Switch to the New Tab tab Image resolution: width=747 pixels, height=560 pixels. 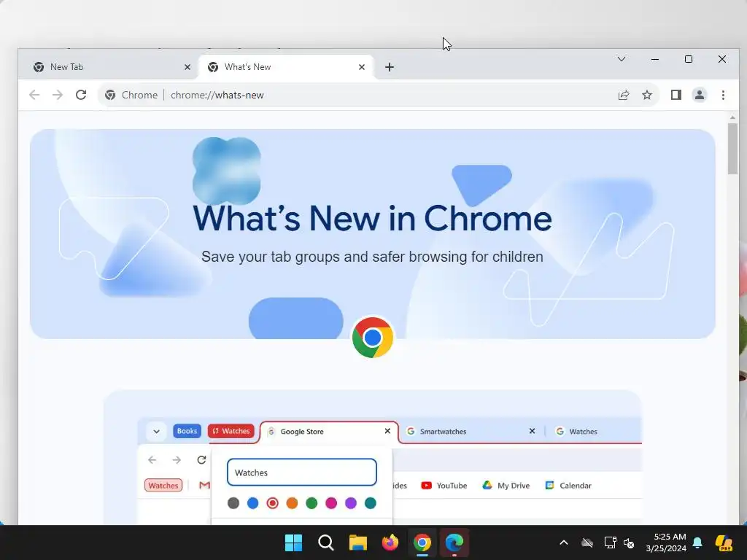(x=108, y=67)
